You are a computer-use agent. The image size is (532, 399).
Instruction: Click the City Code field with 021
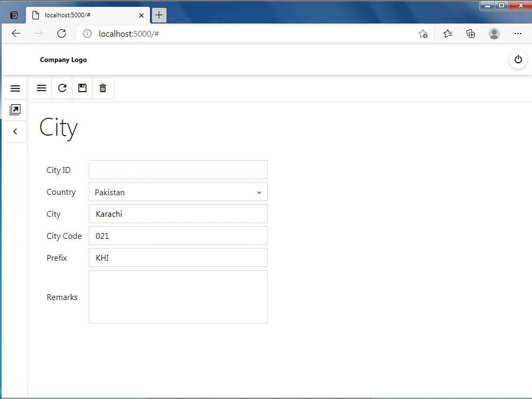[178, 236]
